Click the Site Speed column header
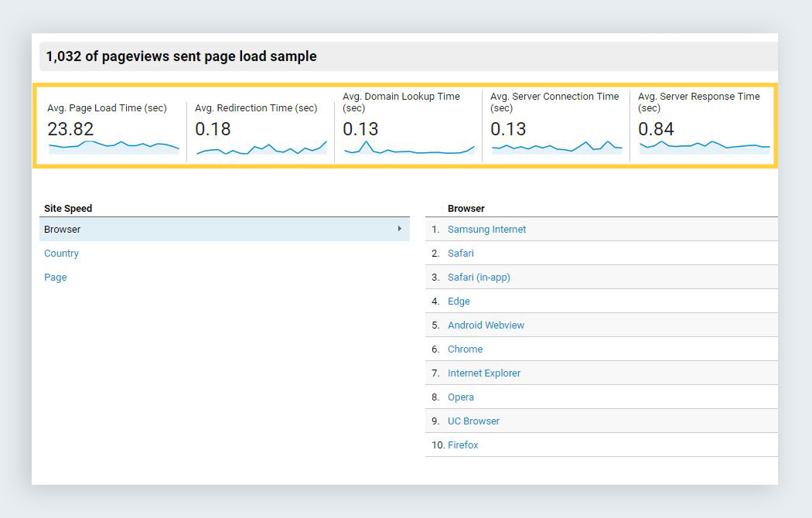The width and height of the screenshot is (812, 518). click(x=68, y=209)
